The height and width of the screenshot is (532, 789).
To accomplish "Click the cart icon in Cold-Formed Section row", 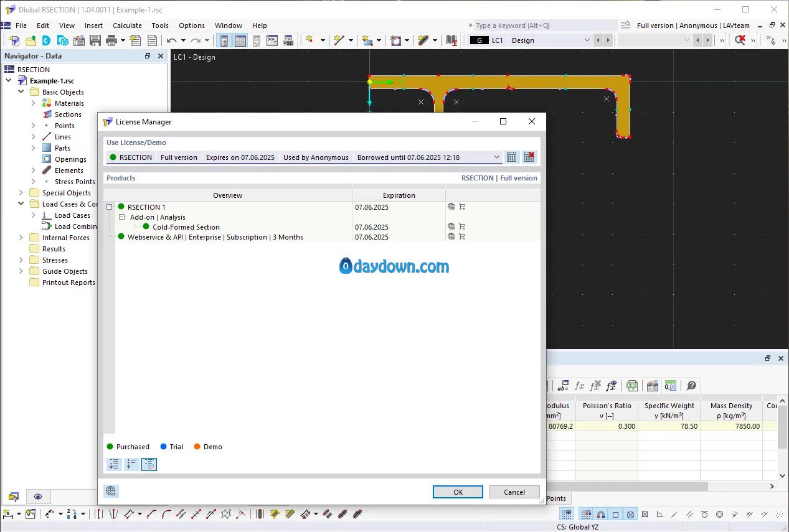I will 462,227.
